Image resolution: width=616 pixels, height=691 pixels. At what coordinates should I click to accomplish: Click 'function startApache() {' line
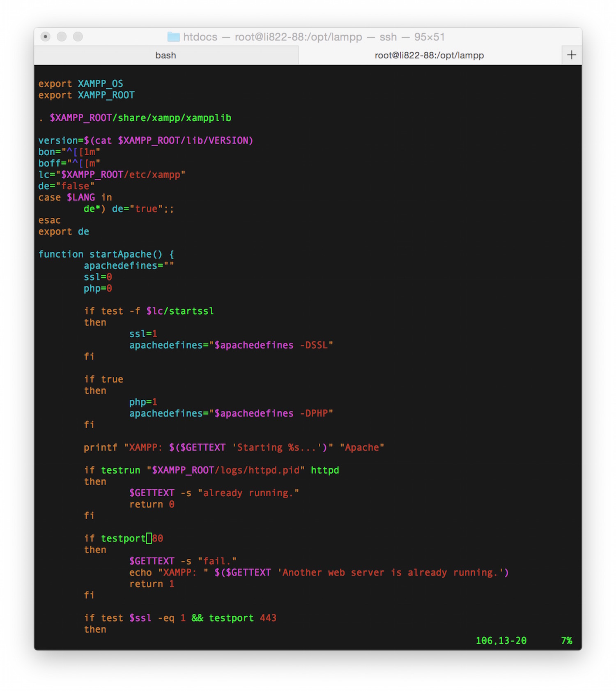click(x=106, y=254)
